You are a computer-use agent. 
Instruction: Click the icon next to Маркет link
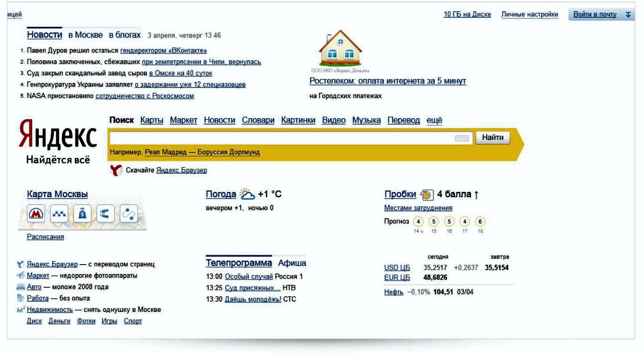[21, 276]
